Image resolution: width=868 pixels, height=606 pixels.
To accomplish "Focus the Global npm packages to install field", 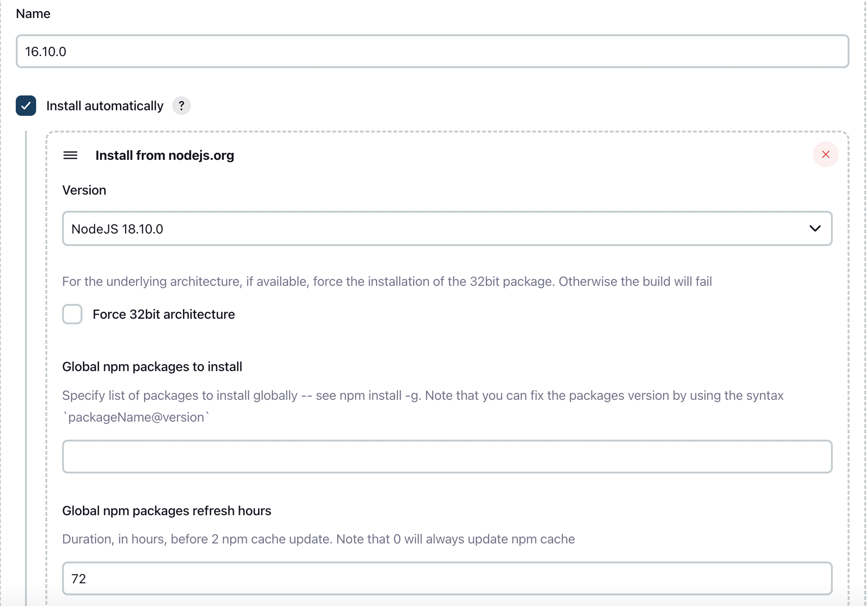I will point(447,456).
